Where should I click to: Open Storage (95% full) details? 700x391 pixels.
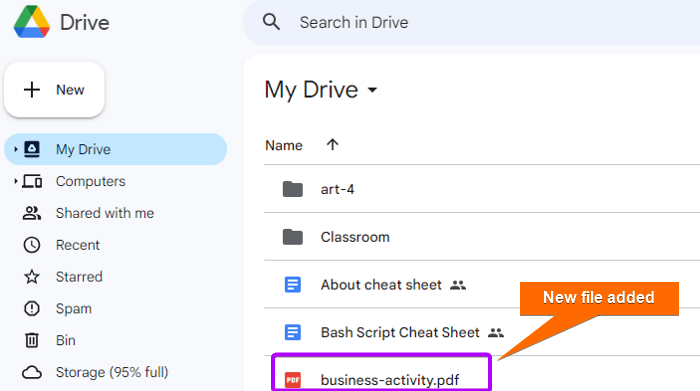click(x=112, y=372)
